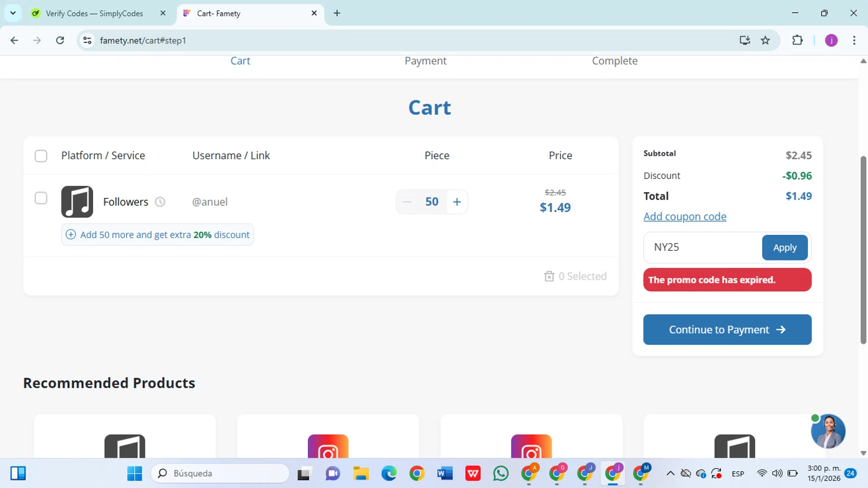This screenshot has height=488, width=868.
Task: Close the Cart- Famety tab
Action: [x=314, y=13]
